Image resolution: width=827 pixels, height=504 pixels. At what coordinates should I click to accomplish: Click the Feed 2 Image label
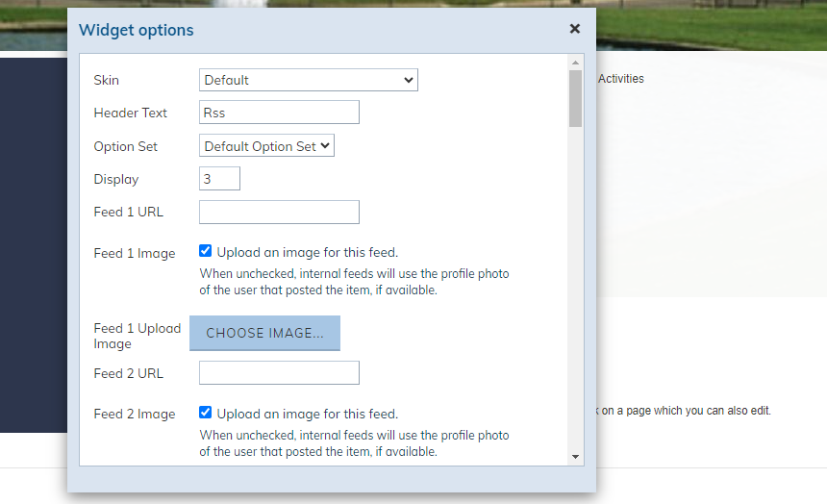tap(135, 415)
